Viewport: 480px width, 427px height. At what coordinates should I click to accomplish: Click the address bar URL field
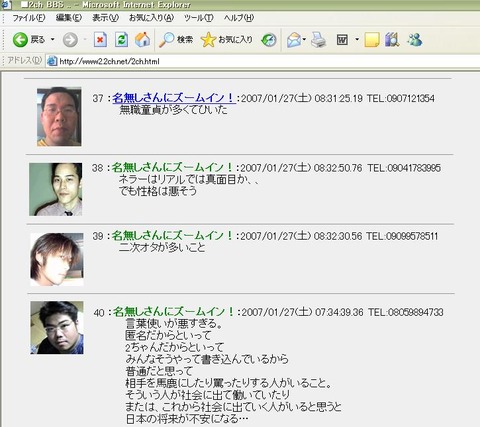coord(262,61)
